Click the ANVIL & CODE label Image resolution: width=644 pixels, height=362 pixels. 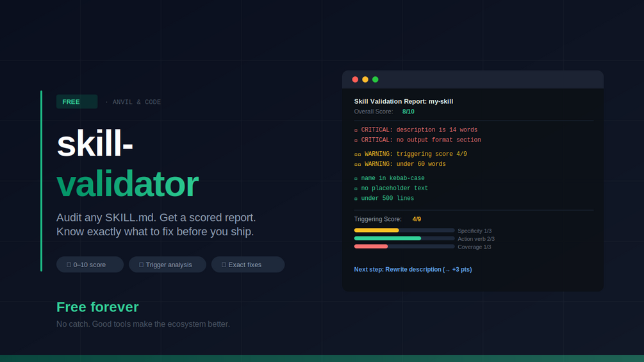[x=136, y=103]
